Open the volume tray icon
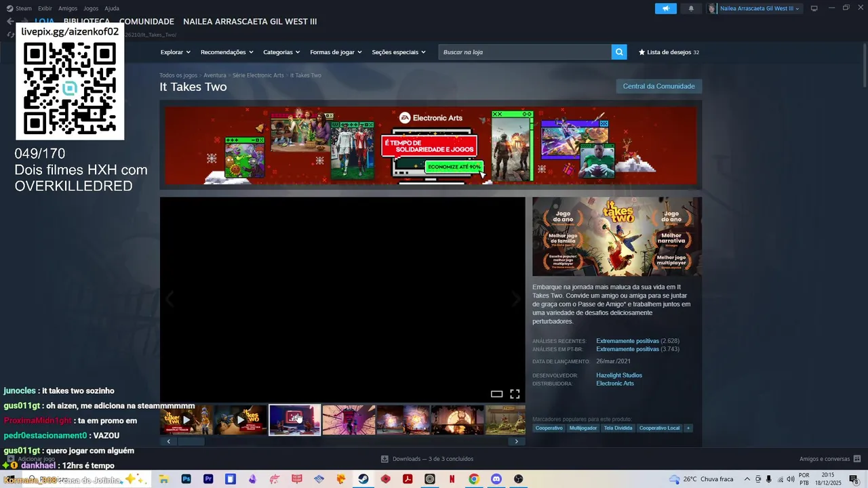The width and height of the screenshot is (868, 488). [x=790, y=479]
